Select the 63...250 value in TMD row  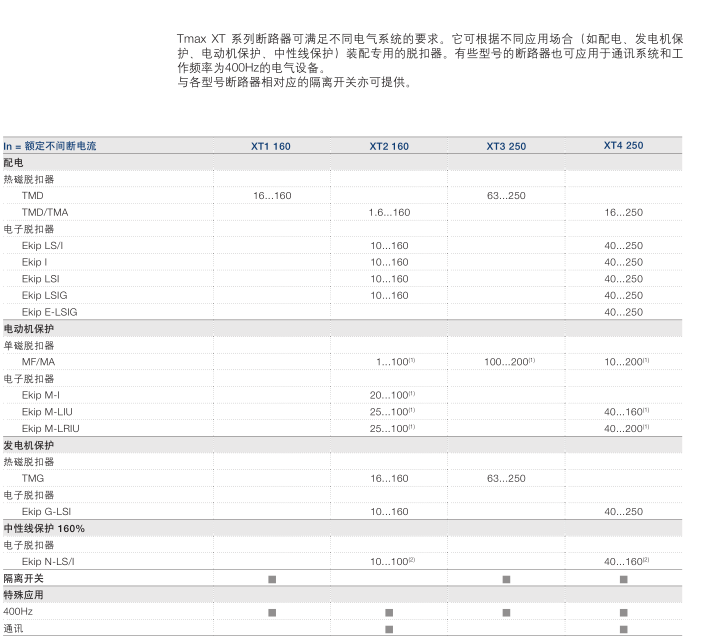pyautogui.click(x=506, y=196)
